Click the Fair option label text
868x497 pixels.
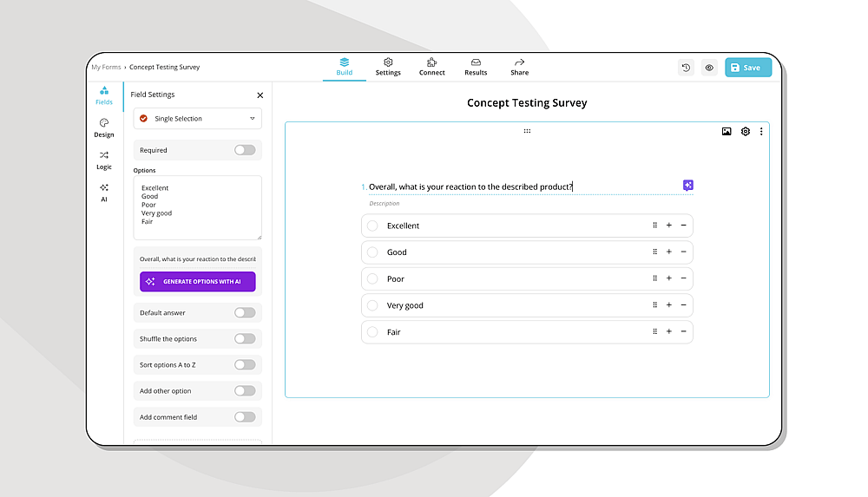tap(393, 332)
